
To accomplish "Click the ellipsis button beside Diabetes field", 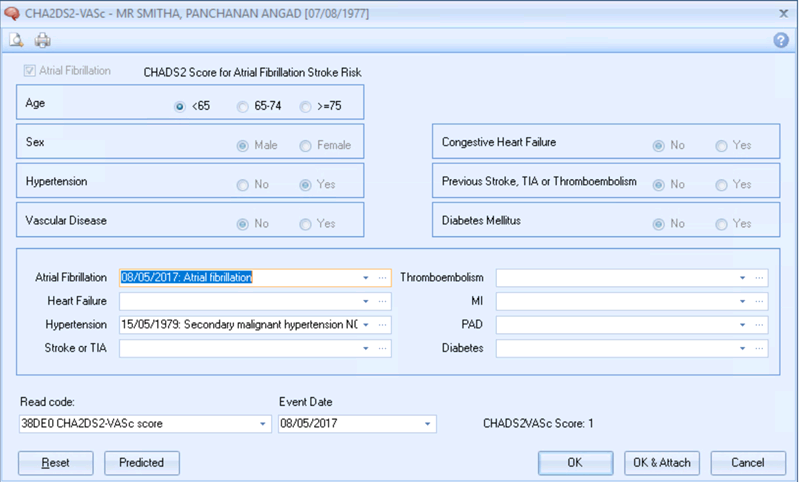I will pos(760,349).
